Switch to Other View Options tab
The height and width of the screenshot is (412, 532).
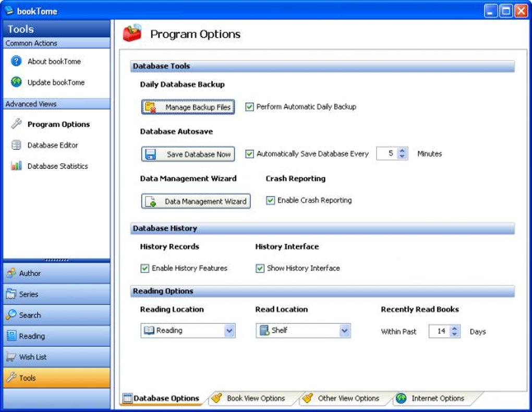(x=344, y=398)
